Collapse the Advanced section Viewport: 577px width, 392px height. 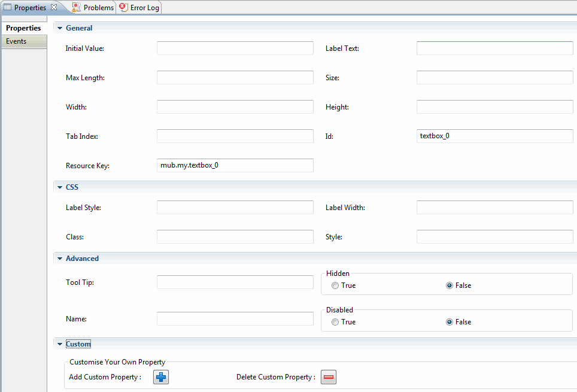[60, 259]
